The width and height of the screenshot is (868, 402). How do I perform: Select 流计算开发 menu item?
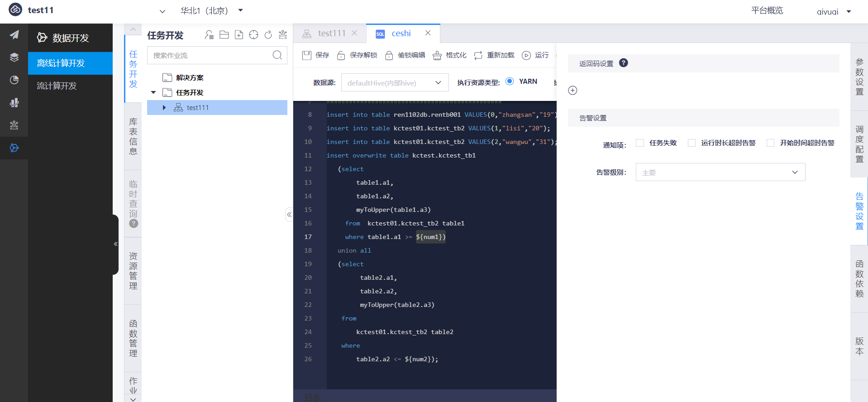(x=70, y=86)
